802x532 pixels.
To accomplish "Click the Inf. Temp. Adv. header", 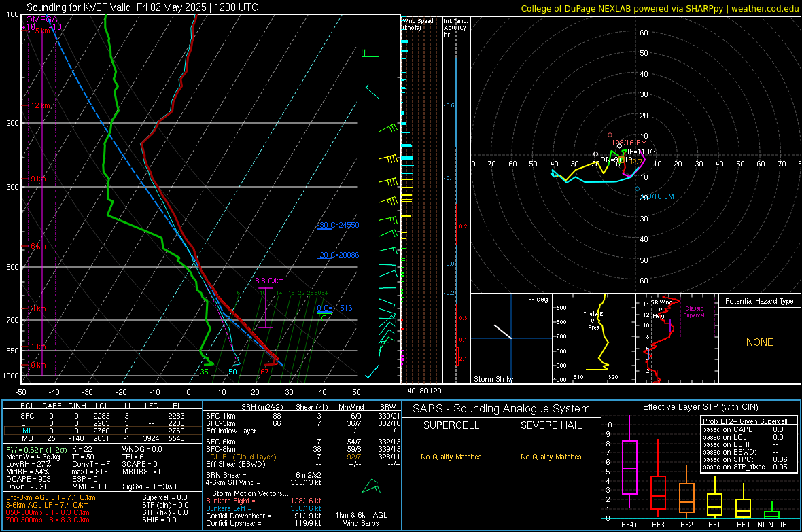I will click(x=455, y=28).
